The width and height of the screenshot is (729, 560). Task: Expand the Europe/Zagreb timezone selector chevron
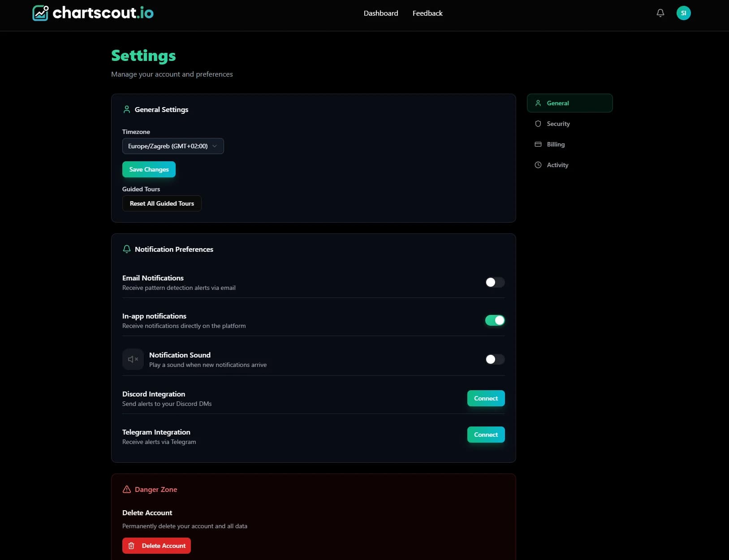[215, 146]
